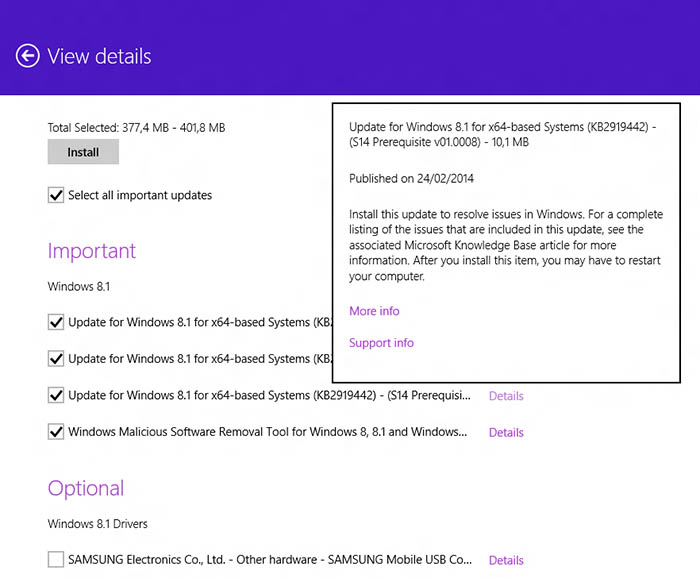Click the Important section heading

point(92,251)
